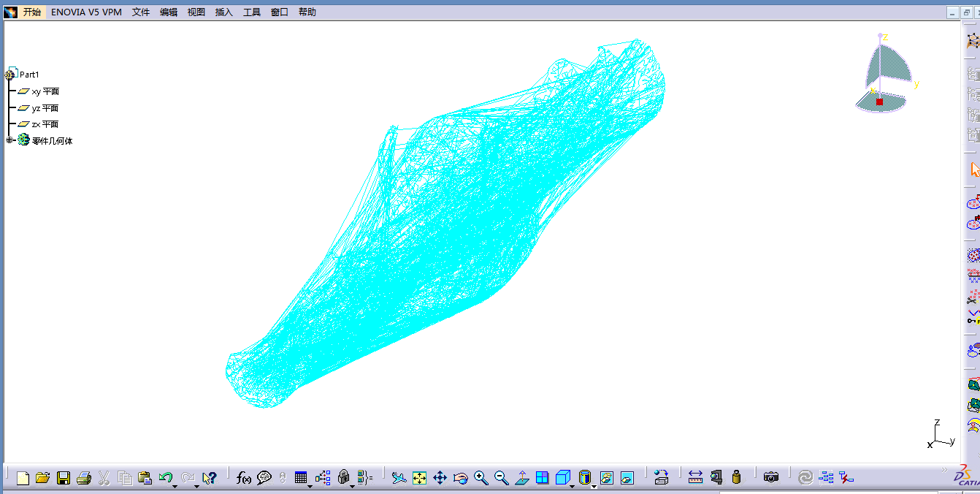The image size is (980, 494).
Task: Click the Measure Inertia weight icon
Action: click(x=736, y=478)
